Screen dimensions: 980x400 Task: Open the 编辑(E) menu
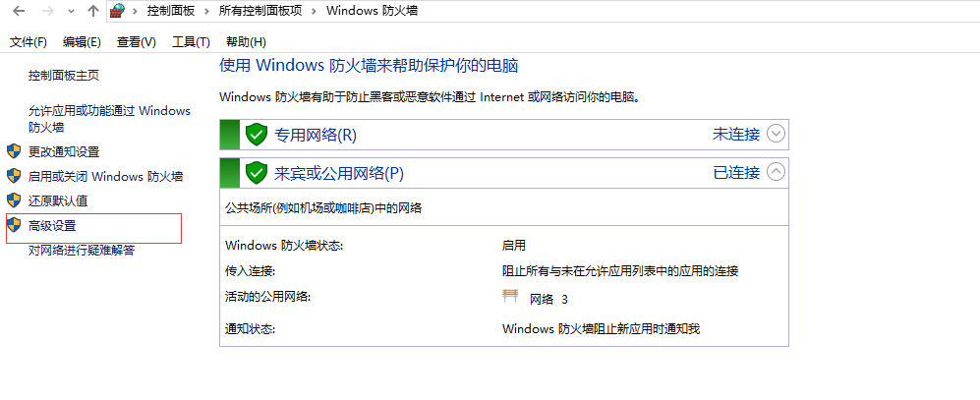click(82, 42)
